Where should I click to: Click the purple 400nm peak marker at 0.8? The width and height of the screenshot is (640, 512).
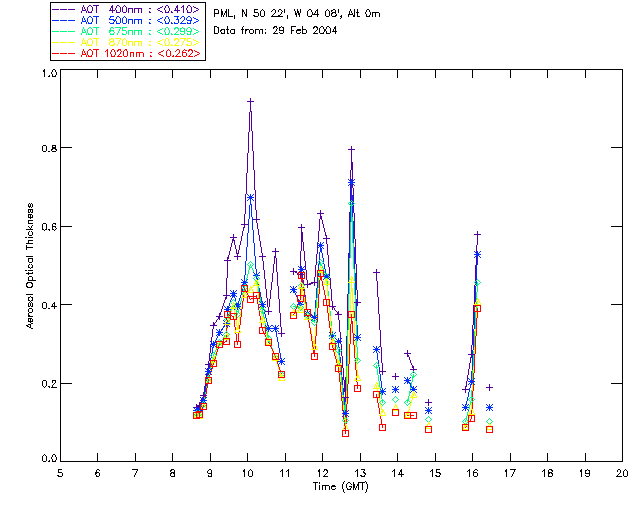tap(351, 149)
